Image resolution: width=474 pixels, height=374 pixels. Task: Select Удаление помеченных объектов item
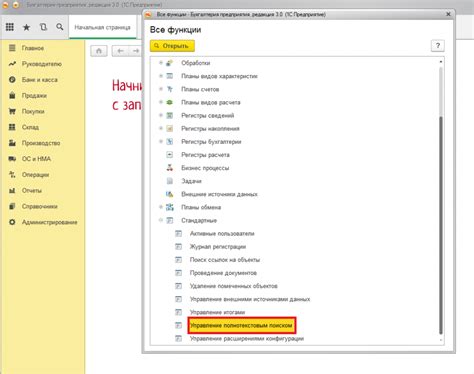233,286
